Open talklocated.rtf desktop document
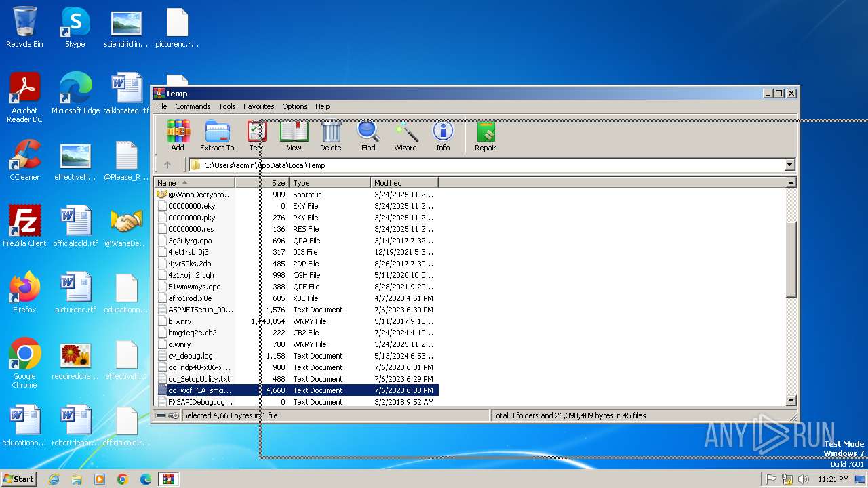 point(126,94)
